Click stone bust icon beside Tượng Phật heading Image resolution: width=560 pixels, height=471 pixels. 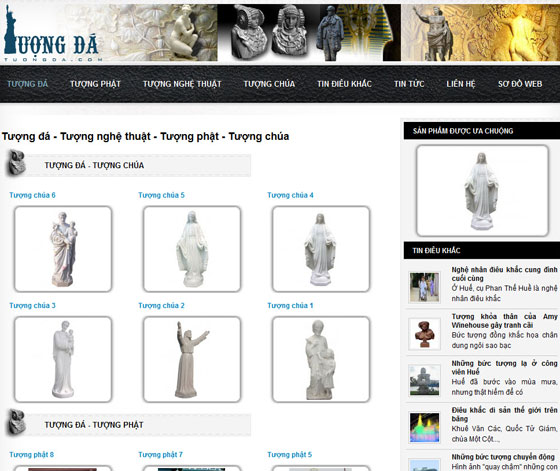[x=16, y=422]
